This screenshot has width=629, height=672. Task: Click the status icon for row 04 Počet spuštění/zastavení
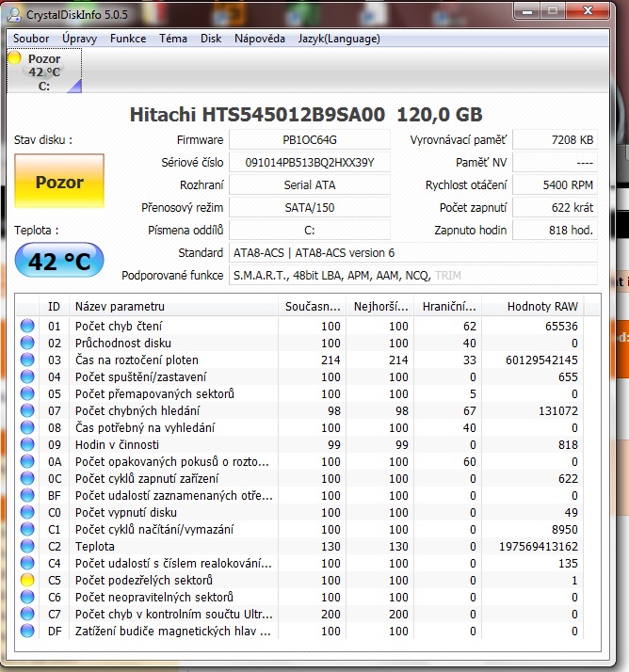pos(27,376)
